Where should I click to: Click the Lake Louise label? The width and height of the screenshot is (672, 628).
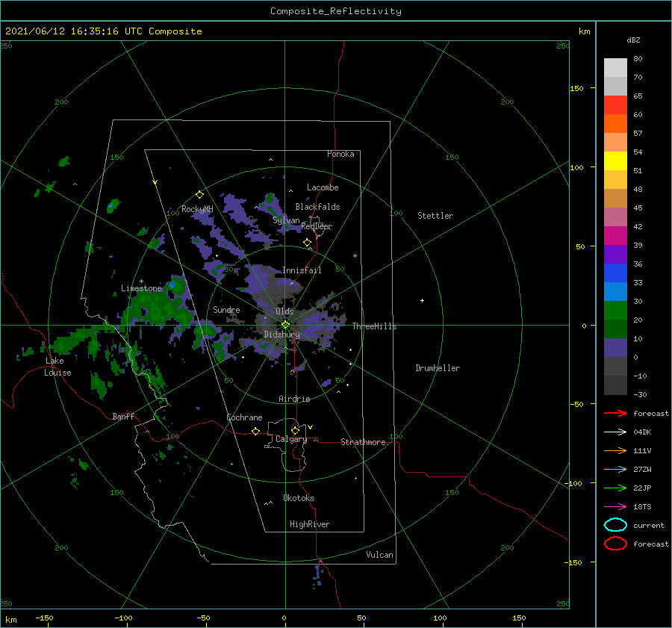(x=57, y=367)
